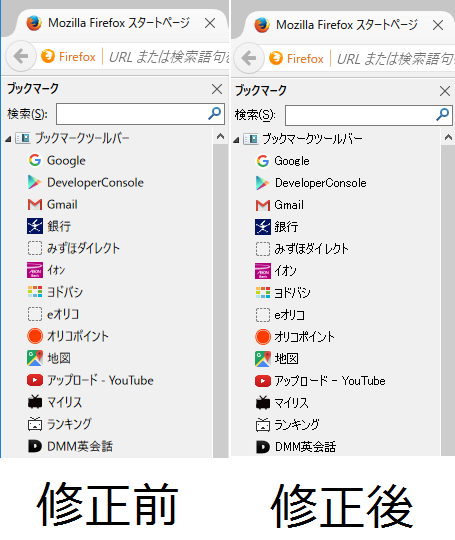Click 'DMM英会話' text in right panel
Screen dimensions: 455x540
(305, 447)
